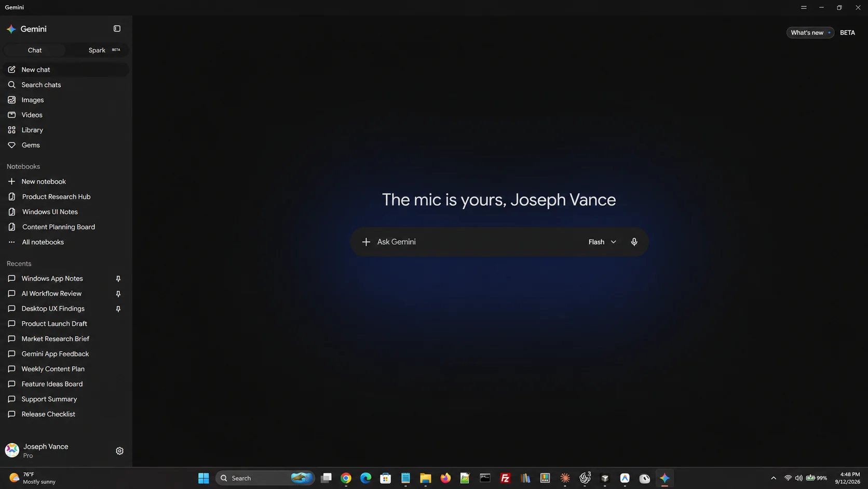Open File Explorer from the taskbar
868x489 pixels.
coord(426,478)
